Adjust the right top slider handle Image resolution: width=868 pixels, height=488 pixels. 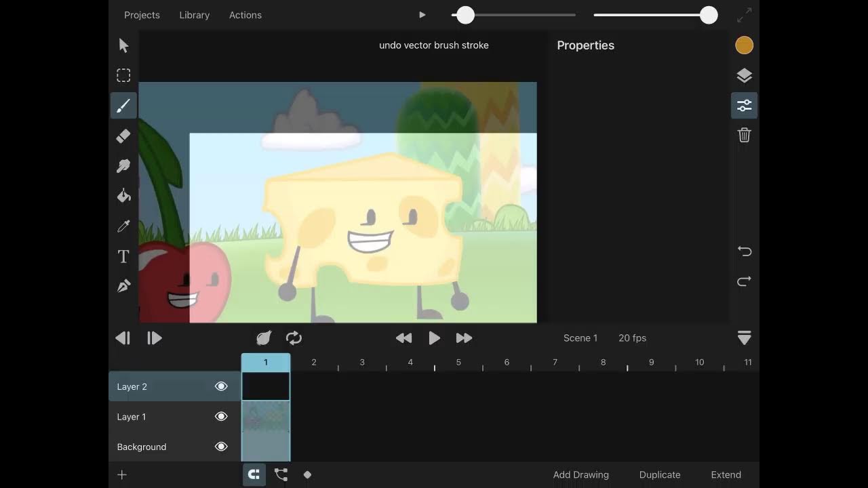(709, 15)
